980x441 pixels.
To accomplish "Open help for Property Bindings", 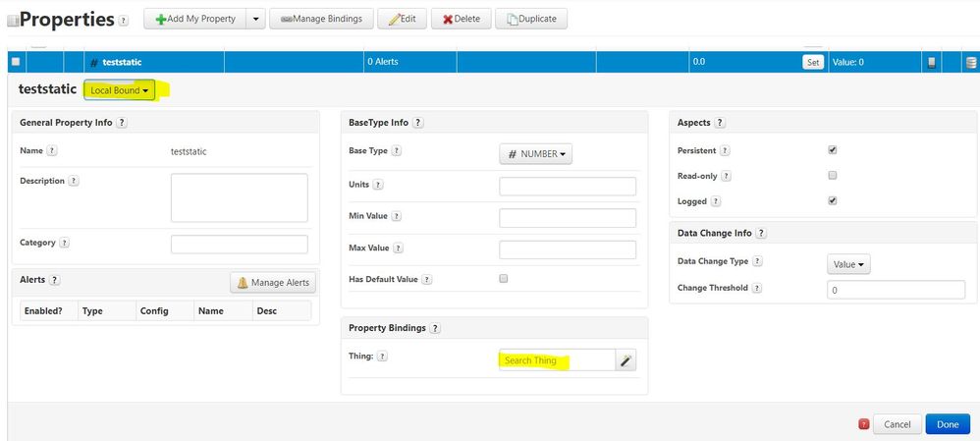I will pos(435,328).
